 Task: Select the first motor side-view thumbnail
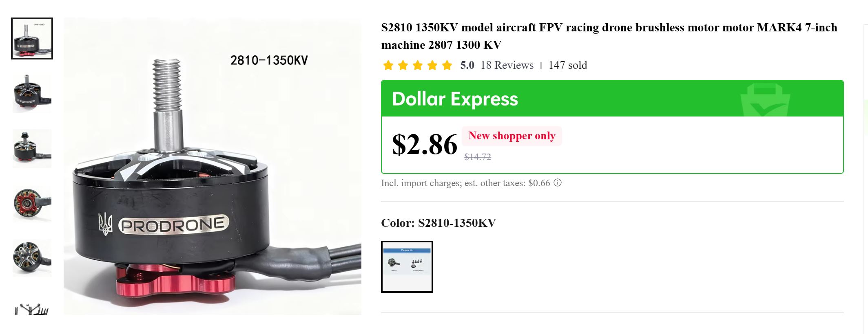coord(32,38)
